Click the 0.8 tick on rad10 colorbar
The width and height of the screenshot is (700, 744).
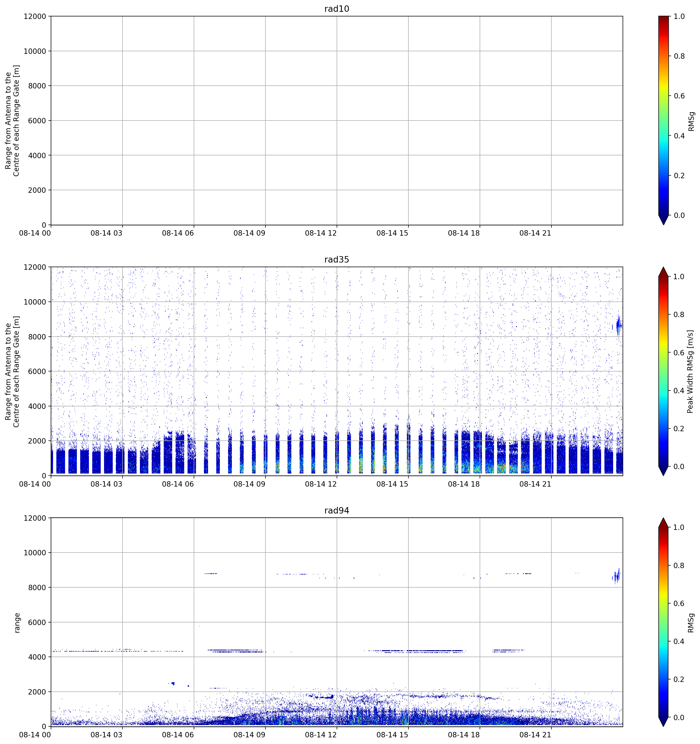pyautogui.click(x=679, y=56)
